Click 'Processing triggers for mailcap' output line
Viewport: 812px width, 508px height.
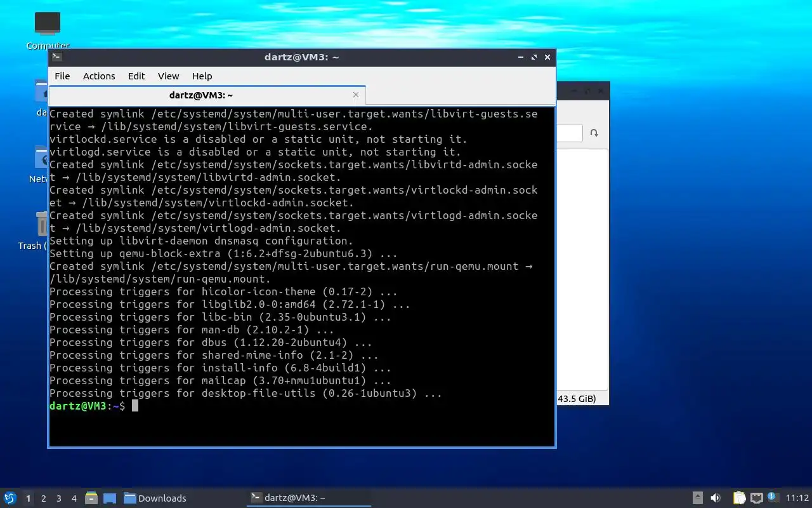click(x=220, y=380)
